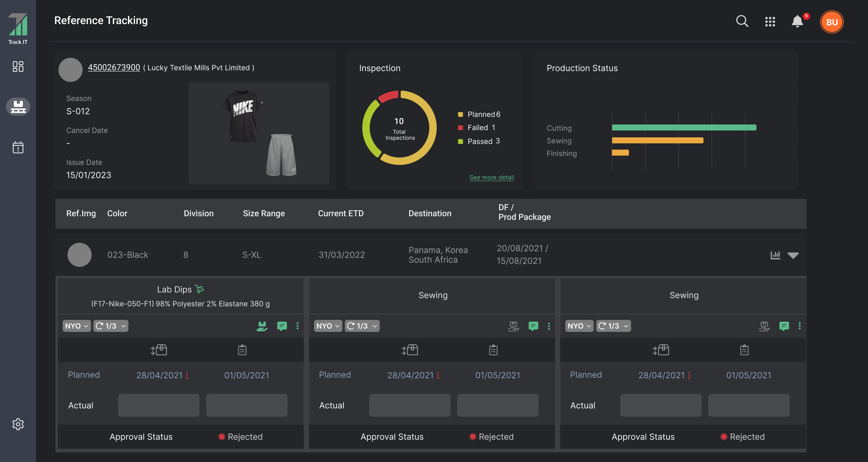This screenshot has width=868, height=462.
Task: Open comment icon in Lab Dips card
Action: coord(282,326)
